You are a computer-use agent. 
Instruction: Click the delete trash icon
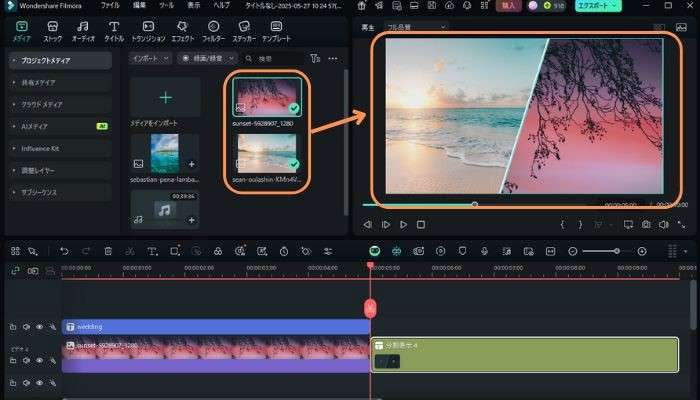click(x=108, y=251)
